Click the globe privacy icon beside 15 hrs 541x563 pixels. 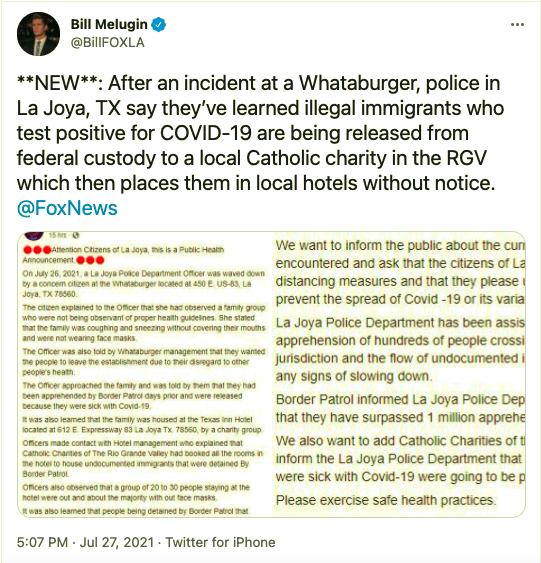pos(75,235)
